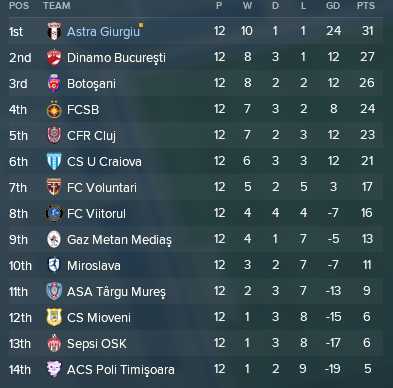
Task: Click the Astra Giurgiu club crest
Action: tap(54, 31)
